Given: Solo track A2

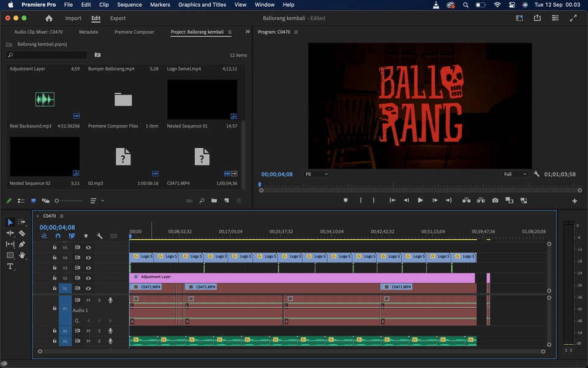Looking at the screenshot, I should [99, 331].
